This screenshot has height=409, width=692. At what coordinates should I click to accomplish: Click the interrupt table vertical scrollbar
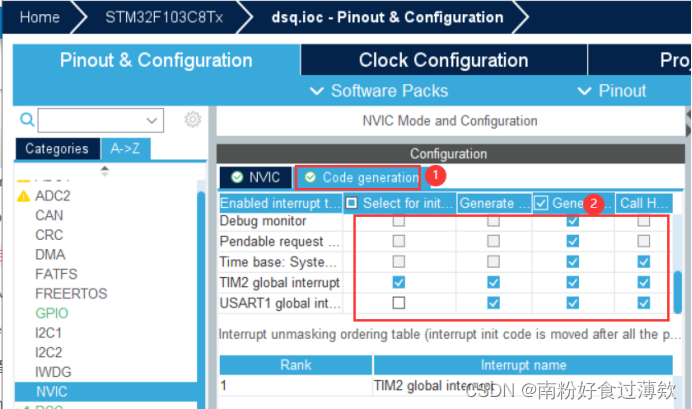677,291
